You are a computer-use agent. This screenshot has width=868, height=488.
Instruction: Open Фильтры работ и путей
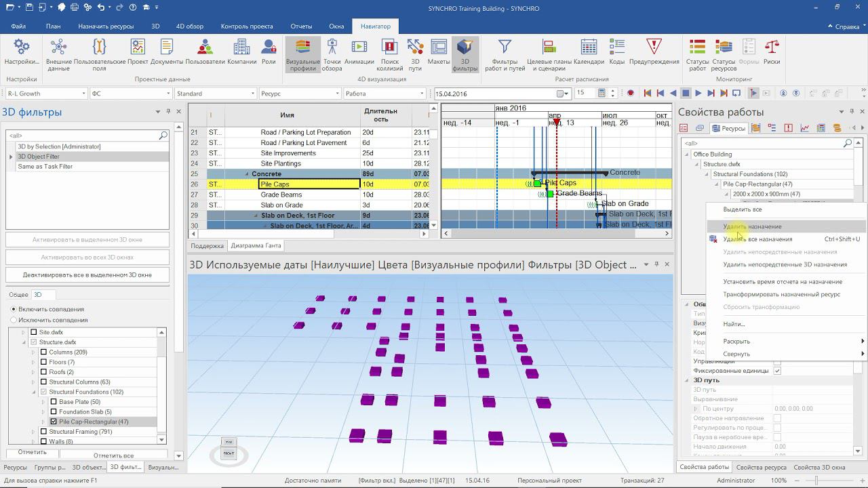pos(505,54)
